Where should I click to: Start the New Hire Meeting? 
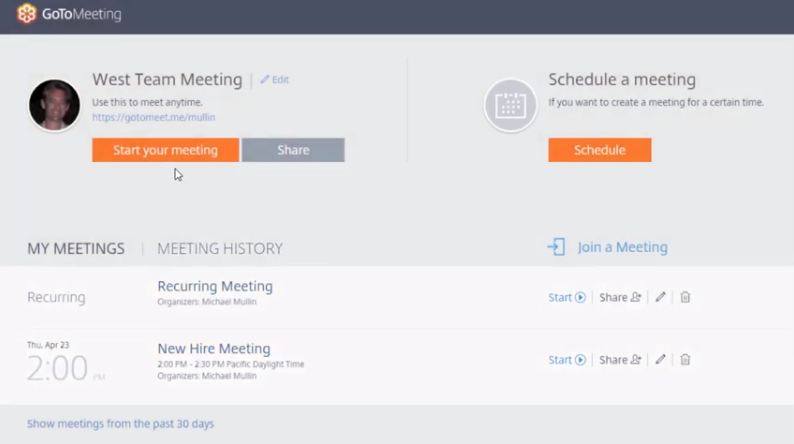click(x=567, y=359)
